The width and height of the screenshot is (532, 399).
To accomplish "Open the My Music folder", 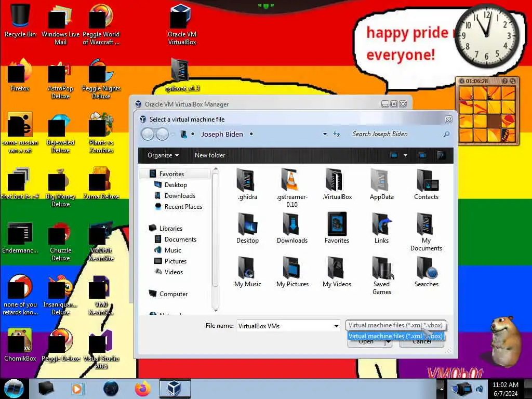I will coord(248,272).
